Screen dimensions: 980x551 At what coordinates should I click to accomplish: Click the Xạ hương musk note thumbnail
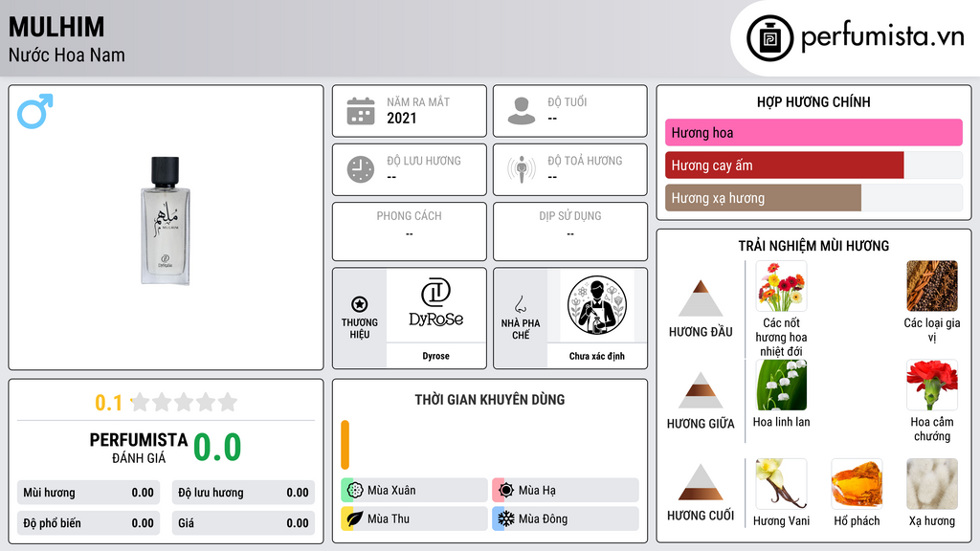(932, 484)
